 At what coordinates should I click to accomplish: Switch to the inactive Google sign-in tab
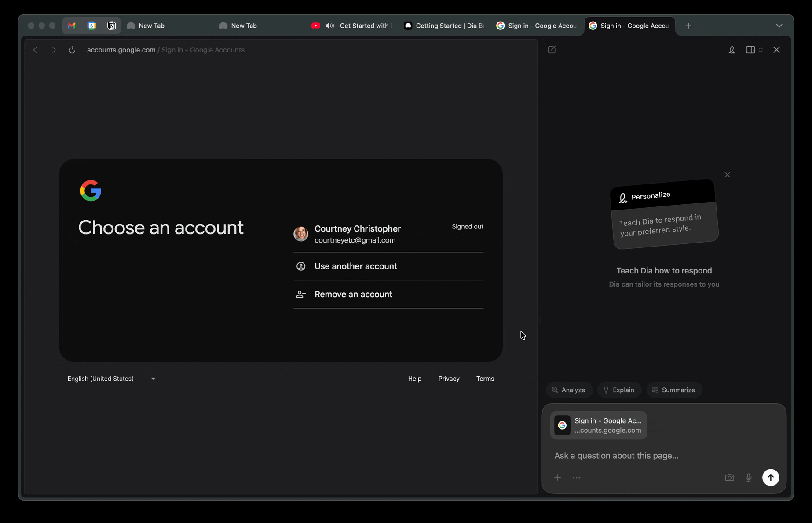pyautogui.click(x=537, y=26)
